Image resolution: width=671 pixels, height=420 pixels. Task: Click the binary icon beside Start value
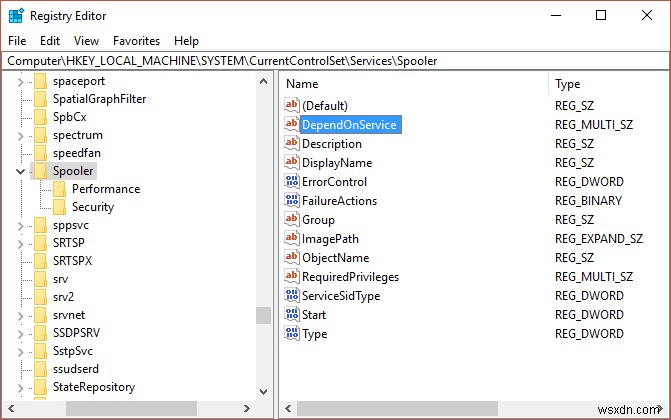pyautogui.click(x=292, y=314)
